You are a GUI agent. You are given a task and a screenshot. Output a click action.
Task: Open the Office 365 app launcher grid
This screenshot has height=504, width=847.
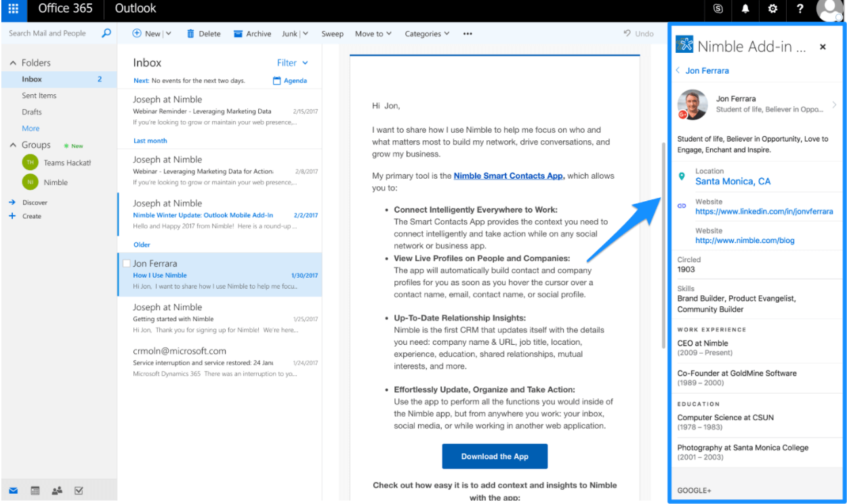point(14,9)
